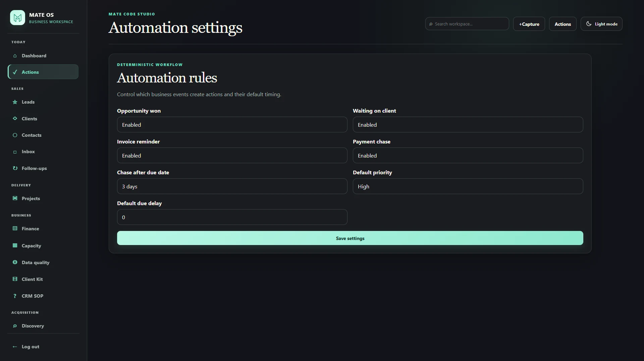
Task: Click the Contacts circle icon
Action: tap(15, 135)
